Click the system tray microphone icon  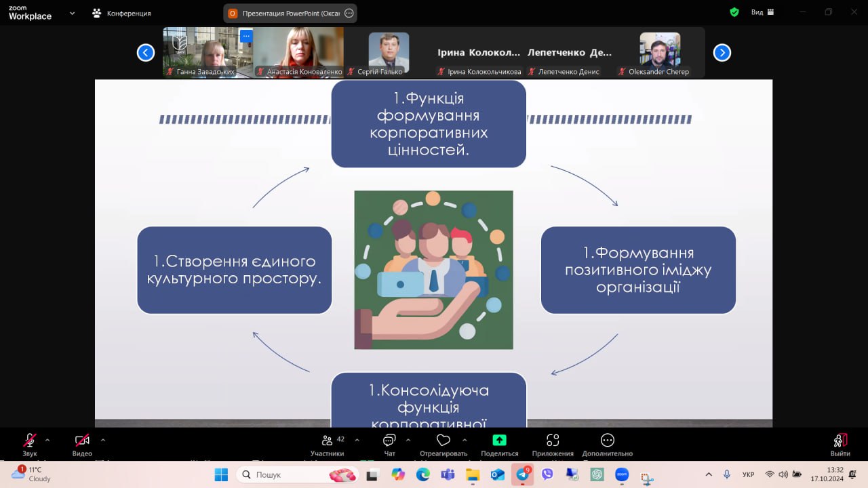(x=727, y=474)
